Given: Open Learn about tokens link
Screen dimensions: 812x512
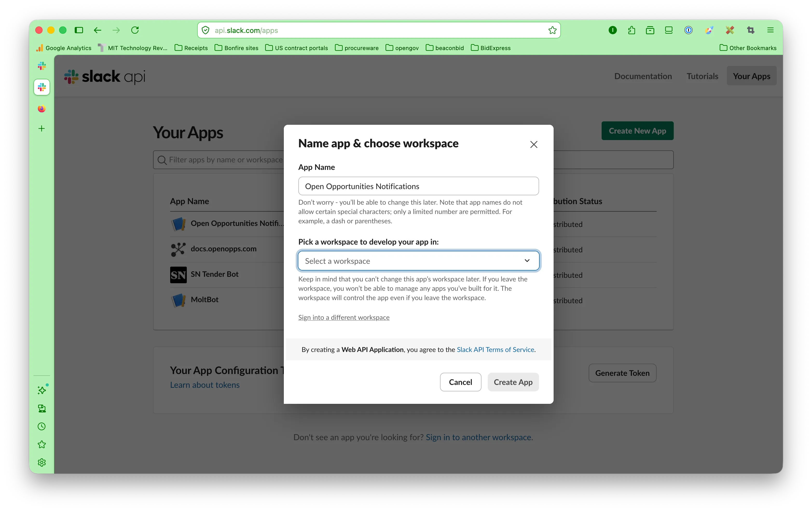Looking at the screenshot, I should coord(205,385).
